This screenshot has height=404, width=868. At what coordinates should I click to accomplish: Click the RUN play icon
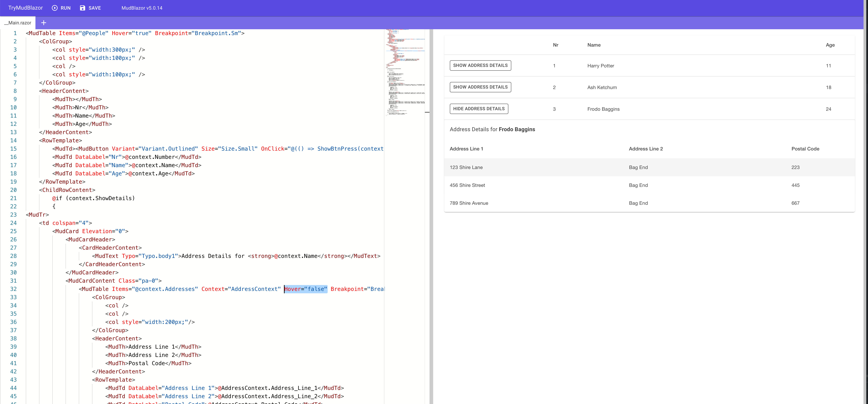click(x=55, y=8)
